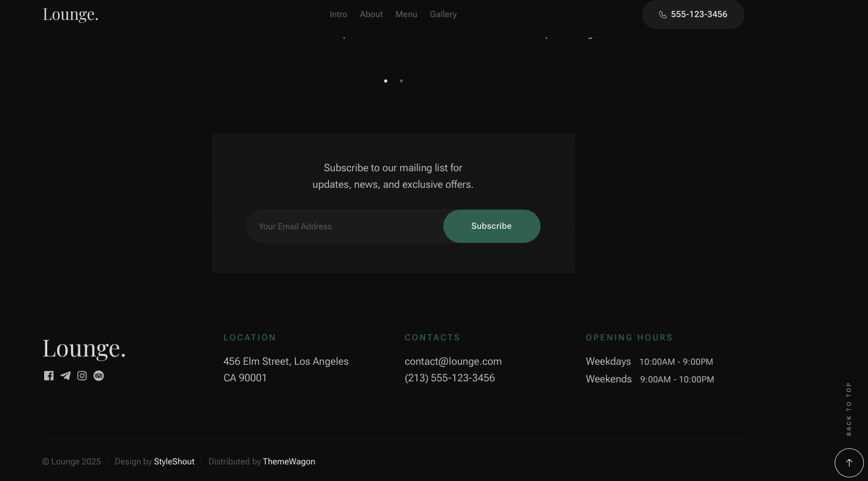The width and height of the screenshot is (868, 481).
Task: Open the About nav item
Action: (371, 15)
